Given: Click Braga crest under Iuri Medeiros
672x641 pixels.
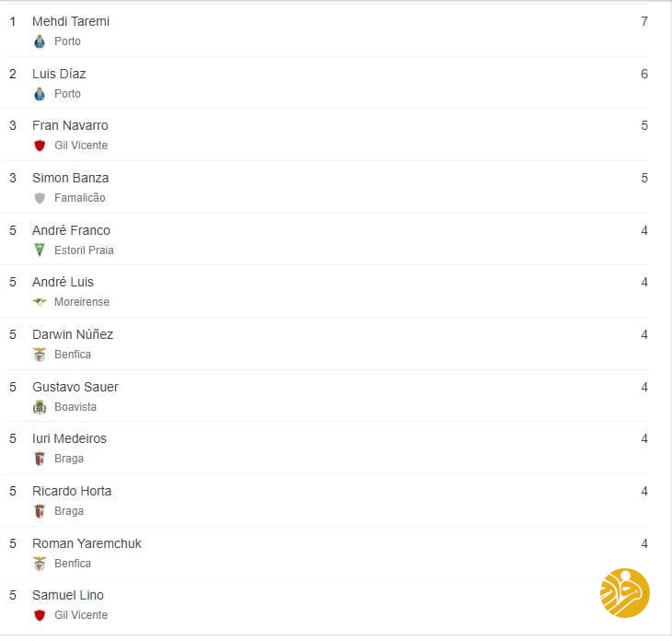Looking at the screenshot, I should pos(39,459).
